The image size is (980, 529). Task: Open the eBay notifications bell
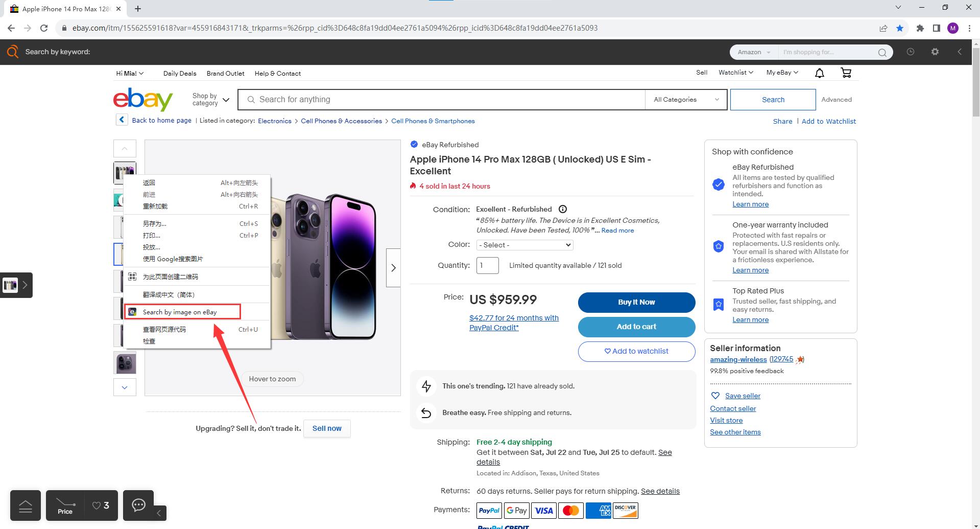coord(820,73)
